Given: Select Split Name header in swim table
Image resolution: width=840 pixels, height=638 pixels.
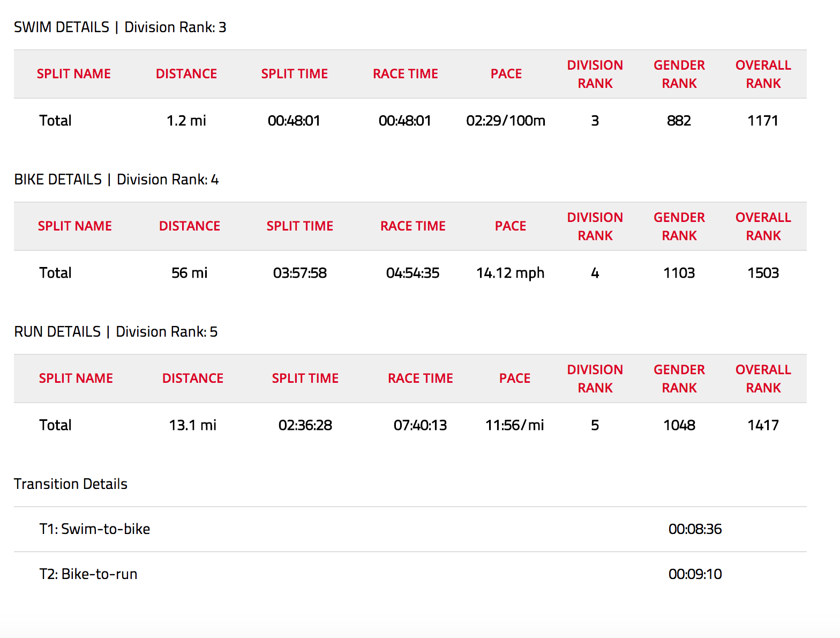Looking at the screenshot, I should [73, 74].
